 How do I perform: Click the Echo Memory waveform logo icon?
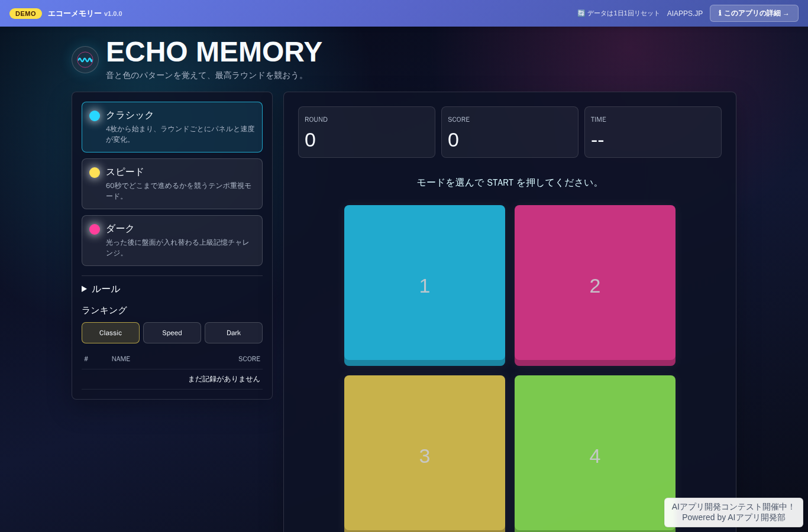pyautogui.click(x=85, y=60)
